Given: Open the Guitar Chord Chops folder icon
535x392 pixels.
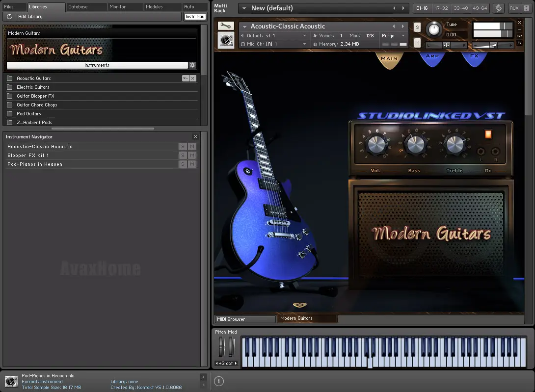Looking at the screenshot, I should (9, 105).
